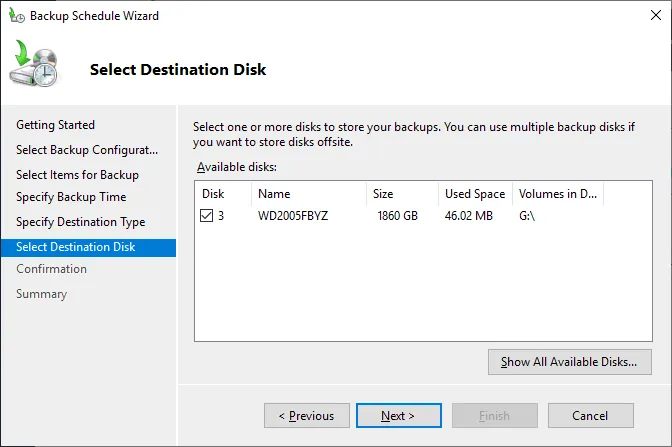Uncheck the Disk 3 checkbox
The image size is (672, 447).
(x=207, y=216)
